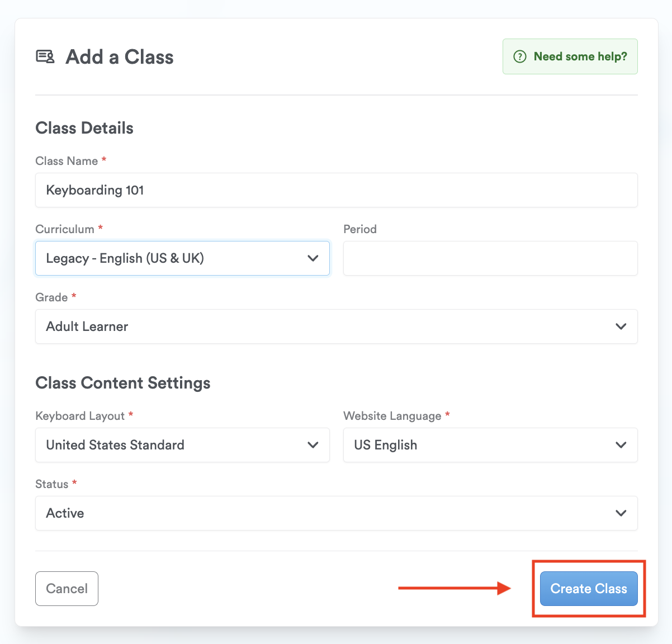This screenshot has width=672, height=644.
Task: Click the Class Details section heading
Action: tap(84, 128)
